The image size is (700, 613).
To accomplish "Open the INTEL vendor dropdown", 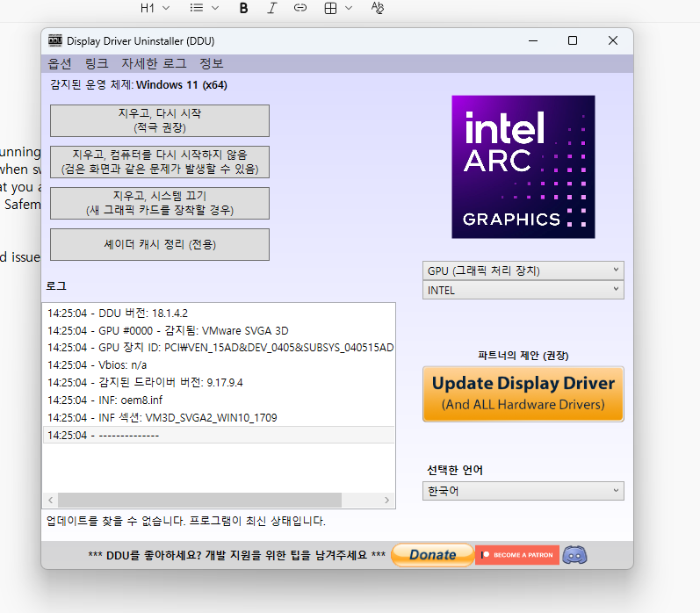I will click(x=523, y=290).
